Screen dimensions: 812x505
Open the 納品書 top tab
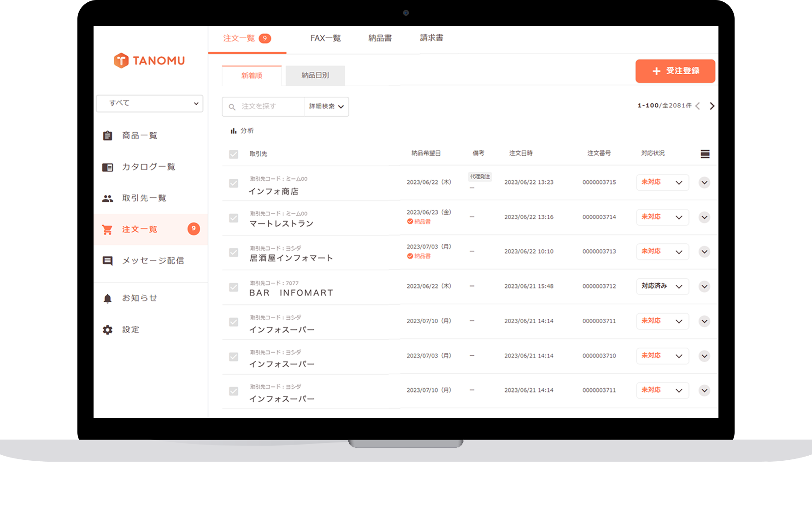380,38
